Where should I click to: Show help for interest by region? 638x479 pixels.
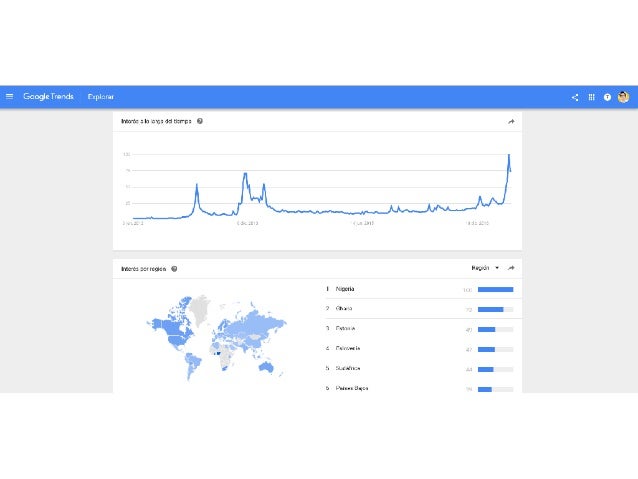[x=174, y=268]
